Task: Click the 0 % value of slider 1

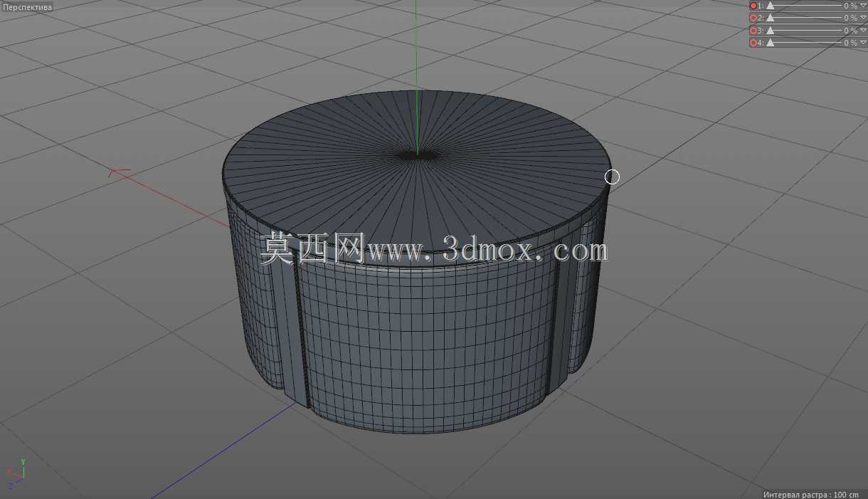Action: coord(850,6)
